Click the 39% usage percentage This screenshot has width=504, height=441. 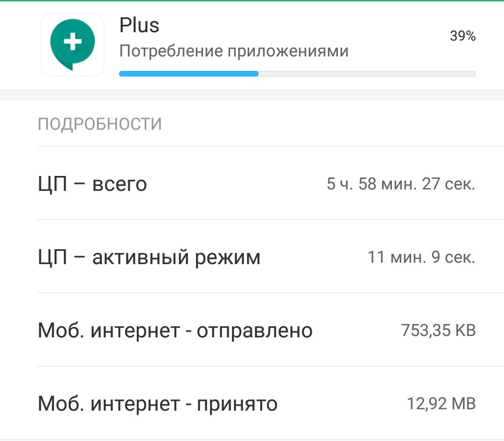[x=462, y=36]
